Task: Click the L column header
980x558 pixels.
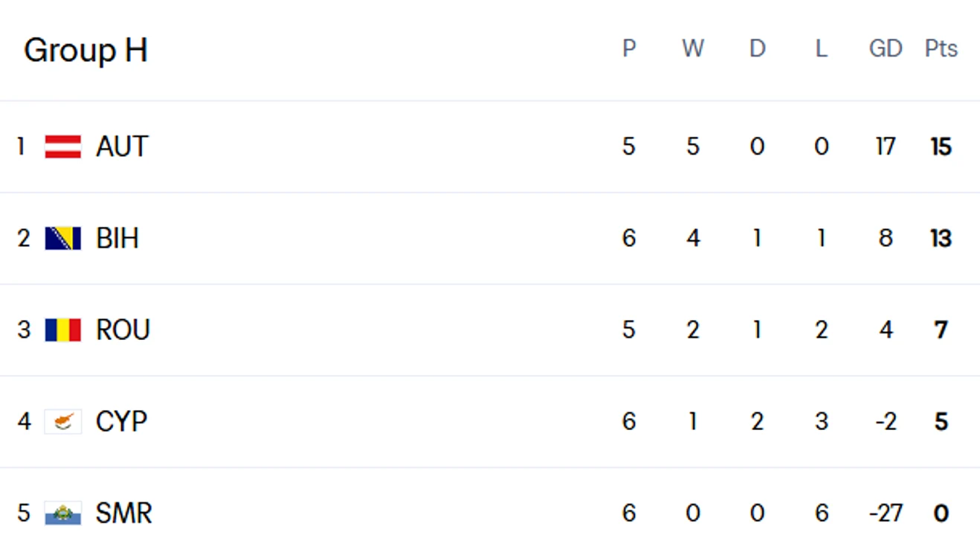Action: pyautogui.click(x=821, y=49)
